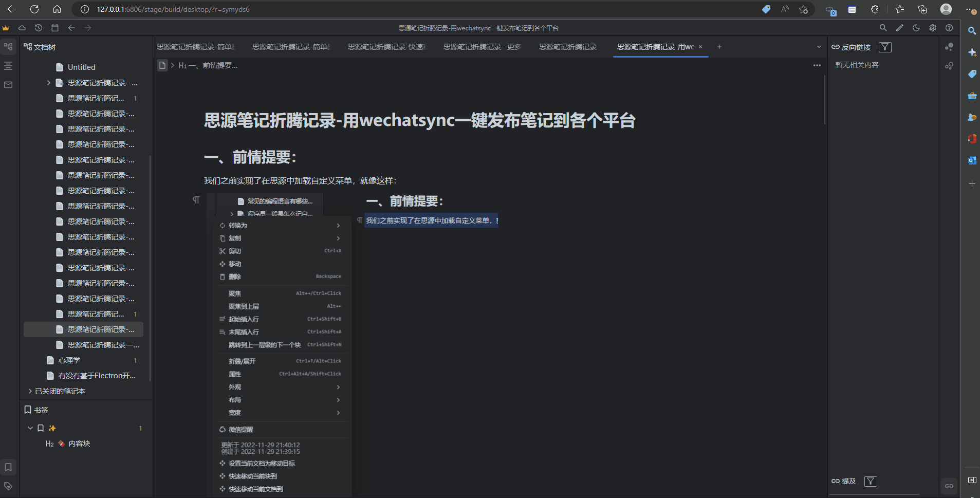Screen dimensions: 980x498
Task: Click the 反向链接 filter button
Action: (885, 47)
